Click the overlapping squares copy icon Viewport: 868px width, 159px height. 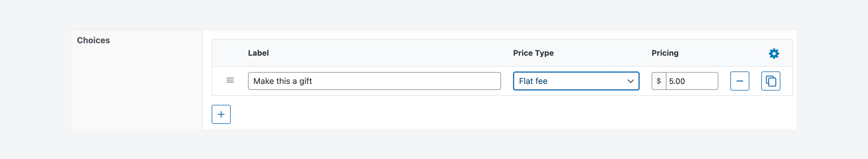pyautogui.click(x=771, y=81)
